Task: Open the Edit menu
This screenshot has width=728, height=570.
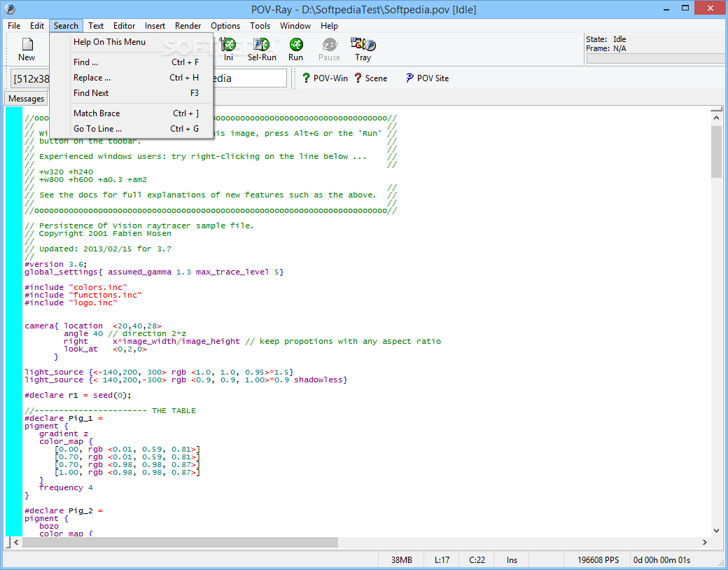Action: [37, 25]
